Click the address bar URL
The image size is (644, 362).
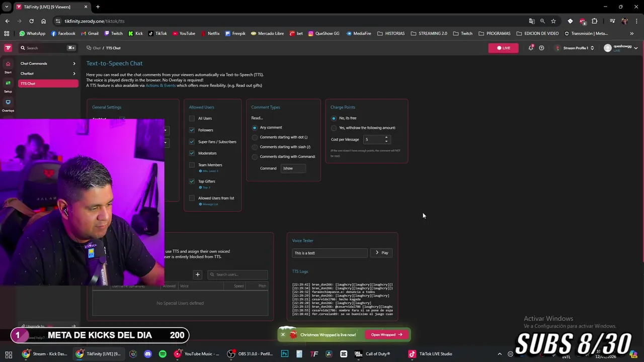95,21
